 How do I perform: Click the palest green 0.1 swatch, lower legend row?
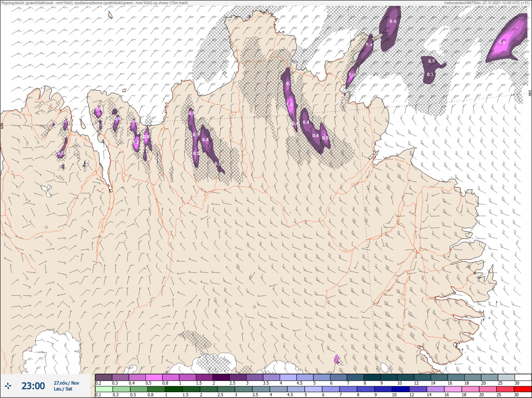pyautogui.click(x=103, y=389)
